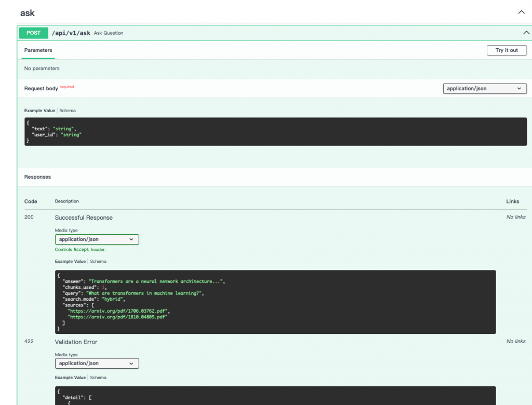Viewport: 532px width, 405px height.
Task: Click the ask section heading
Action: coord(27,13)
